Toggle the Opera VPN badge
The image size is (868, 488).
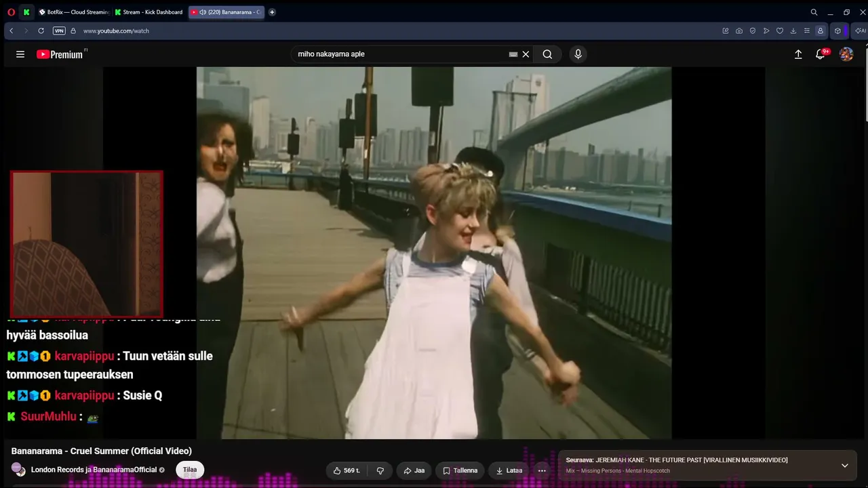(x=59, y=30)
